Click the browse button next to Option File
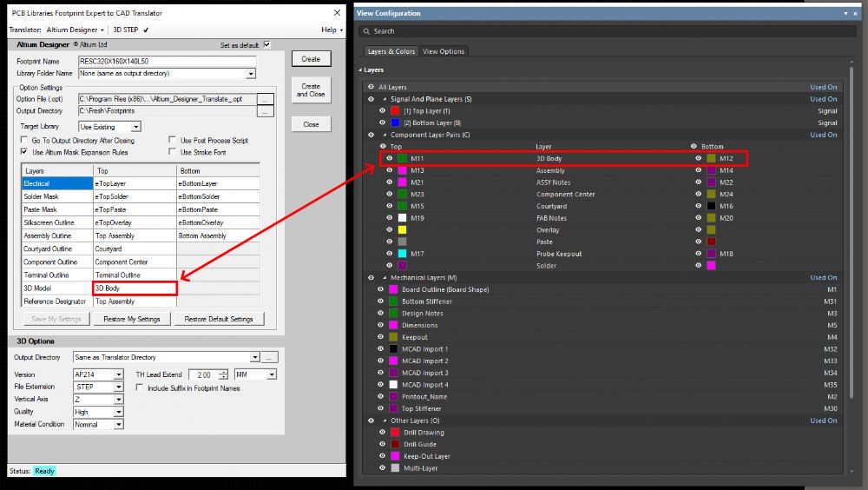This screenshot has height=490, width=868. [x=266, y=99]
